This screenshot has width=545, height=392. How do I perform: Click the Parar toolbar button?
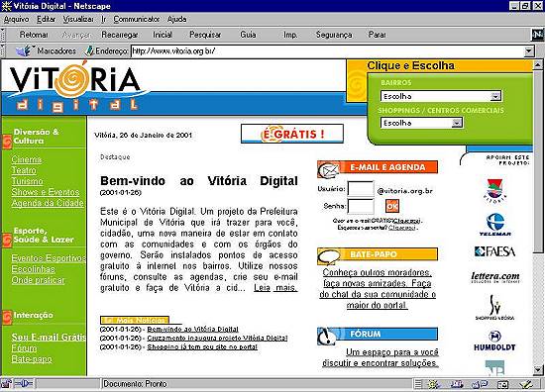(x=378, y=35)
